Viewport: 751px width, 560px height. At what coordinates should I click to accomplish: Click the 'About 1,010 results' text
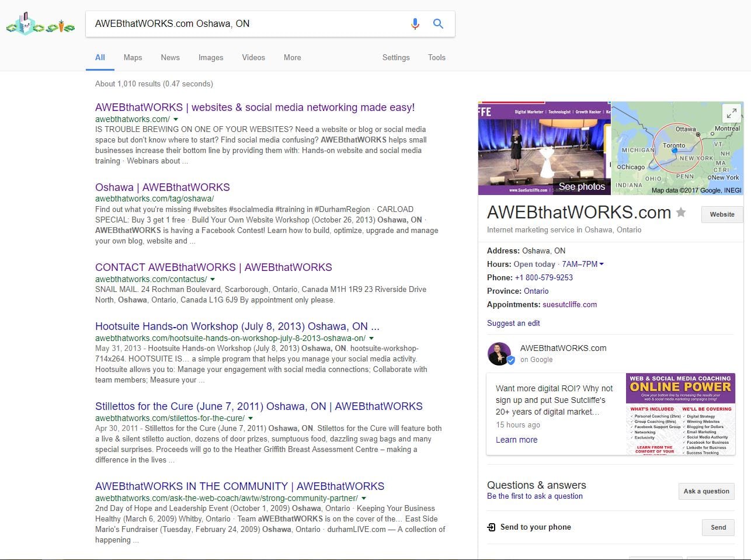click(x=154, y=84)
